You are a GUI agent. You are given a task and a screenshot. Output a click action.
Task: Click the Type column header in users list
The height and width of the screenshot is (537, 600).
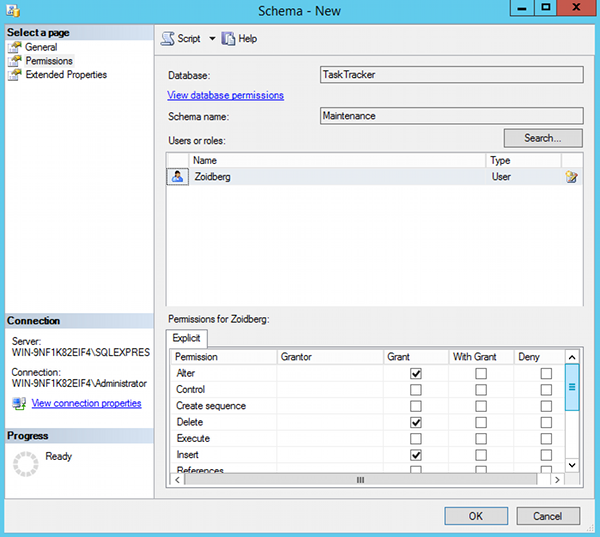click(x=523, y=160)
